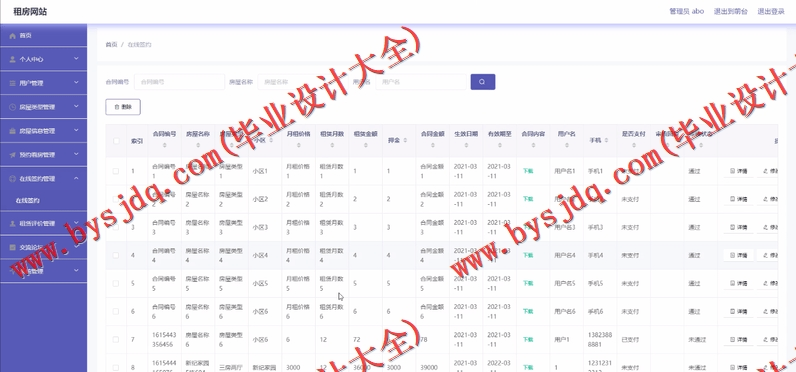Expand the last sidebar menu chevron
The width and height of the screenshot is (796, 372).
(76, 270)
